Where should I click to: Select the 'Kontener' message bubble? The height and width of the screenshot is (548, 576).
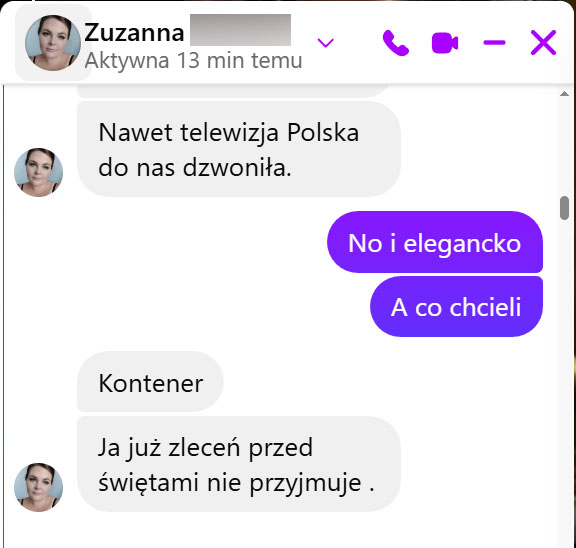150,382
